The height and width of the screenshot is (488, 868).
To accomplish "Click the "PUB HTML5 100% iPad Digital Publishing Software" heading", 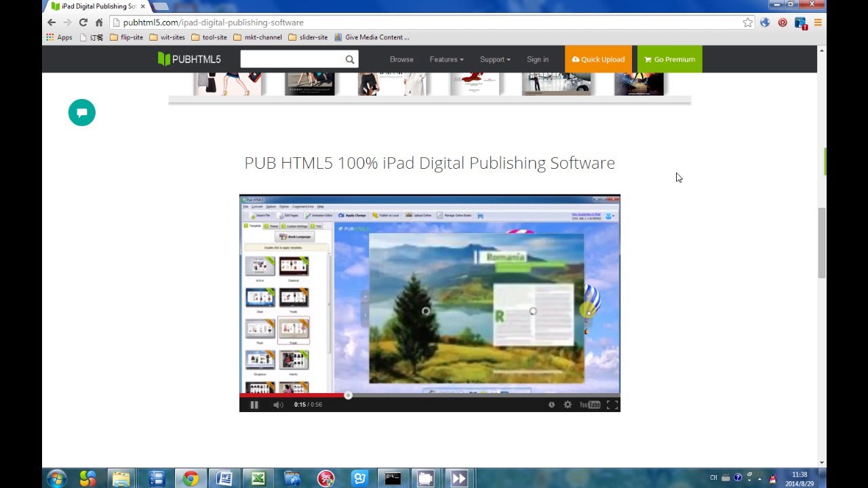I will [x=430, y=163].
